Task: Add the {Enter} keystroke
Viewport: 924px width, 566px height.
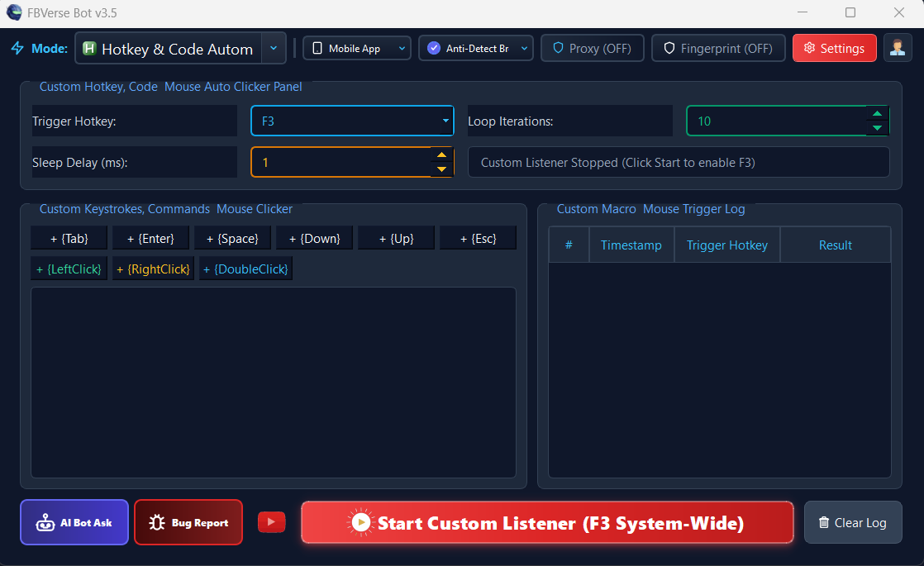Action: coord(151,238)
